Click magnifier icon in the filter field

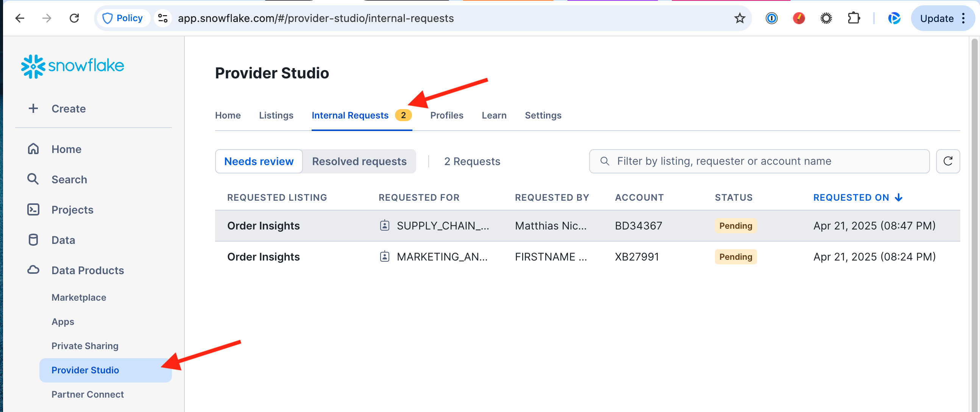[x=604, y=161]
